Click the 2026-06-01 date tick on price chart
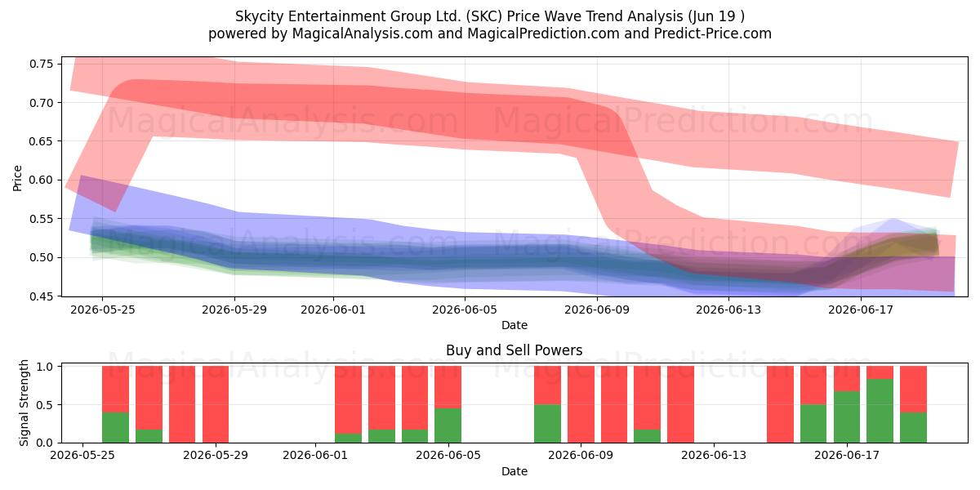Viewport: 980px width, 490px height. pos(333,309)
